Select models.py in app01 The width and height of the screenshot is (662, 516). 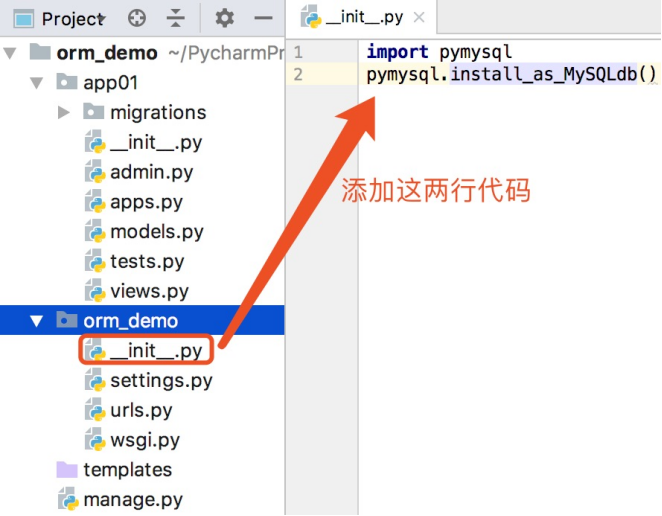pyautogui.click(x=156, y=232)
